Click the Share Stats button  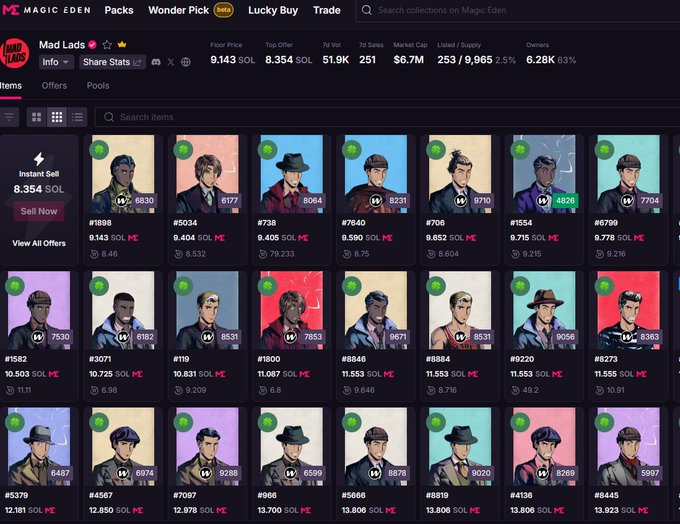click(x=112, y=62)
